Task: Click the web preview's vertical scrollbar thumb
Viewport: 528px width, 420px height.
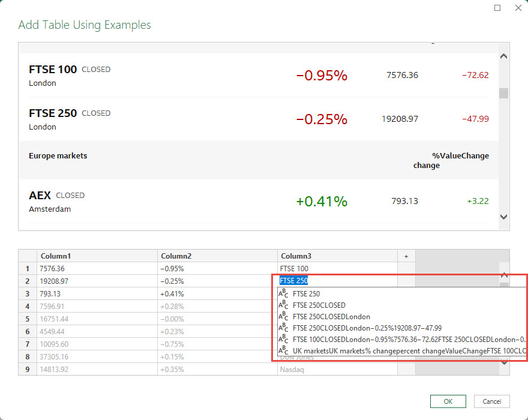Action: click(504, 93)
